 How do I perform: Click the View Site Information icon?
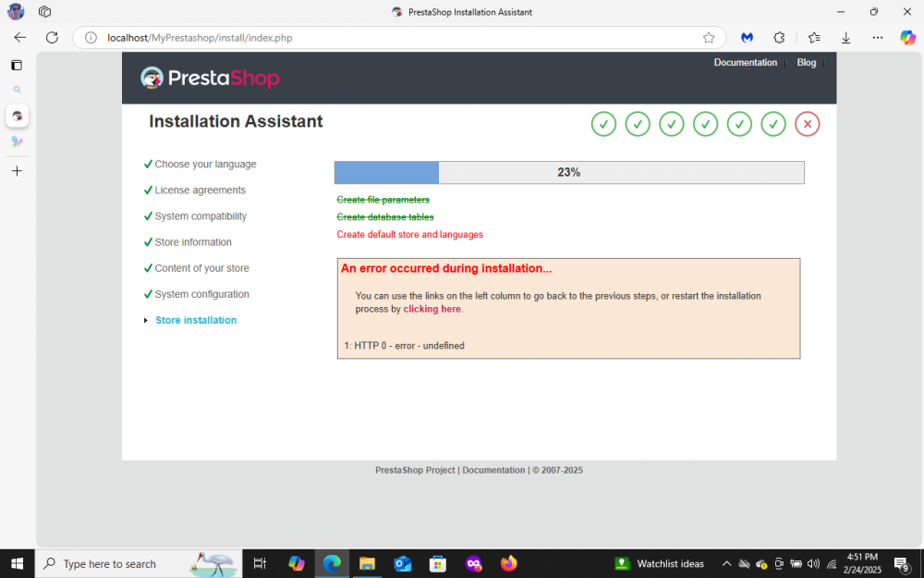(90, 38)
